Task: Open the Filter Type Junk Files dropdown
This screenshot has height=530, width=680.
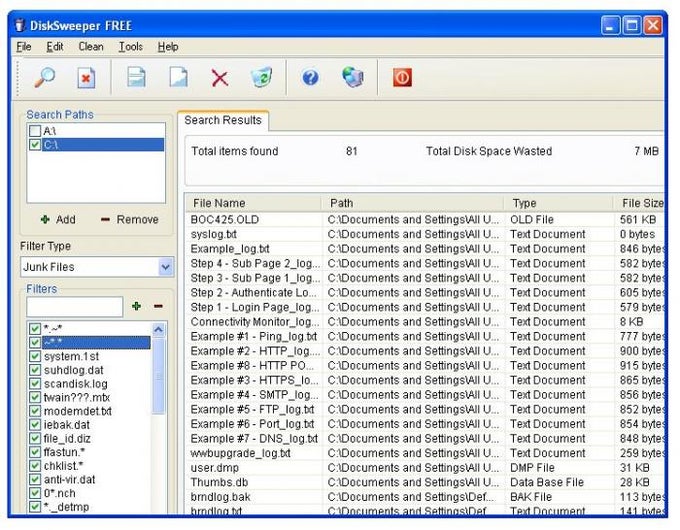Action: pyautogui.click(x=166, y=267)
